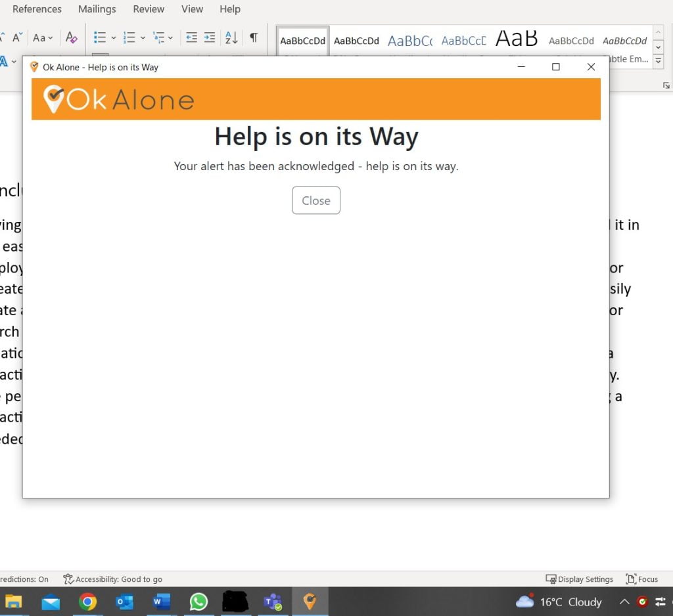This screenshot has width=673, height=616.
Task: Select the first Normal style thumbnail
Action: [x=302, y=41]
